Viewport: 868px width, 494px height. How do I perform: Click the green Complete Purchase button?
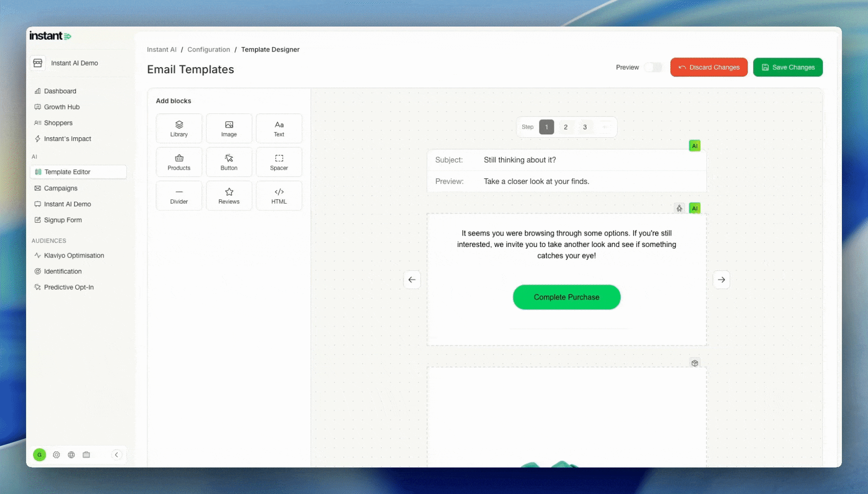pyautogui.click(x=566, y=297)
